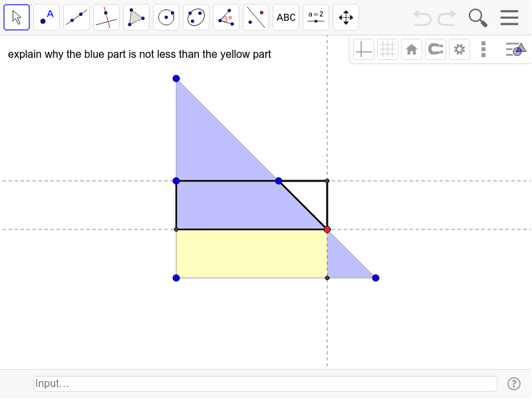
Task: Select the Angle tool
Action: (x=225, y=17)
